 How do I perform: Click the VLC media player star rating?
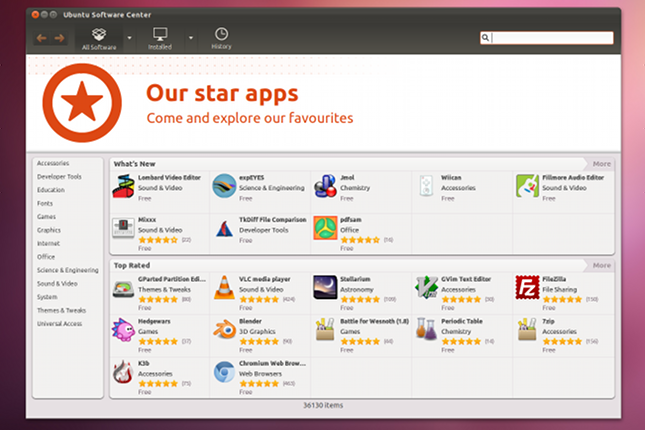point(259,299)
